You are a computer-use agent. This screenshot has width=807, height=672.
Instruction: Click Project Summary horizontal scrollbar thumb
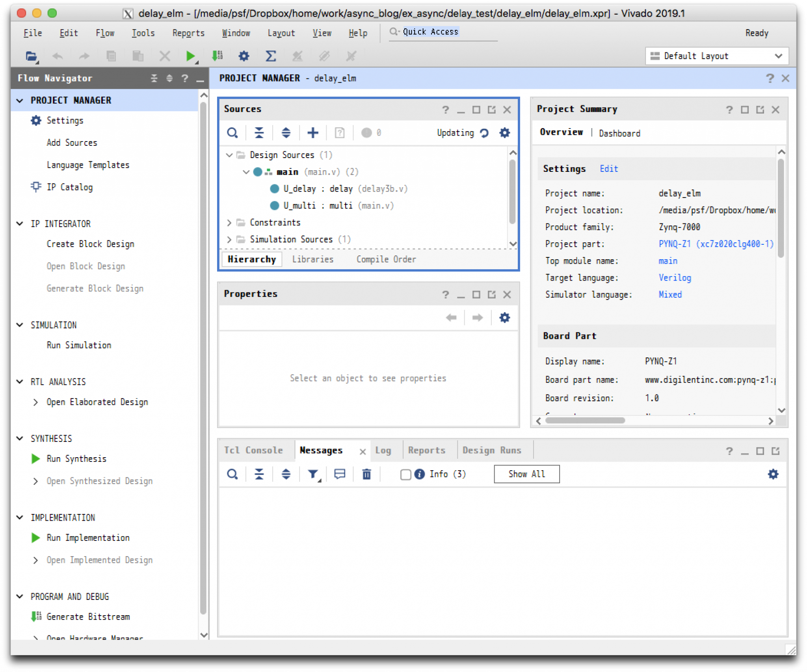585,421
